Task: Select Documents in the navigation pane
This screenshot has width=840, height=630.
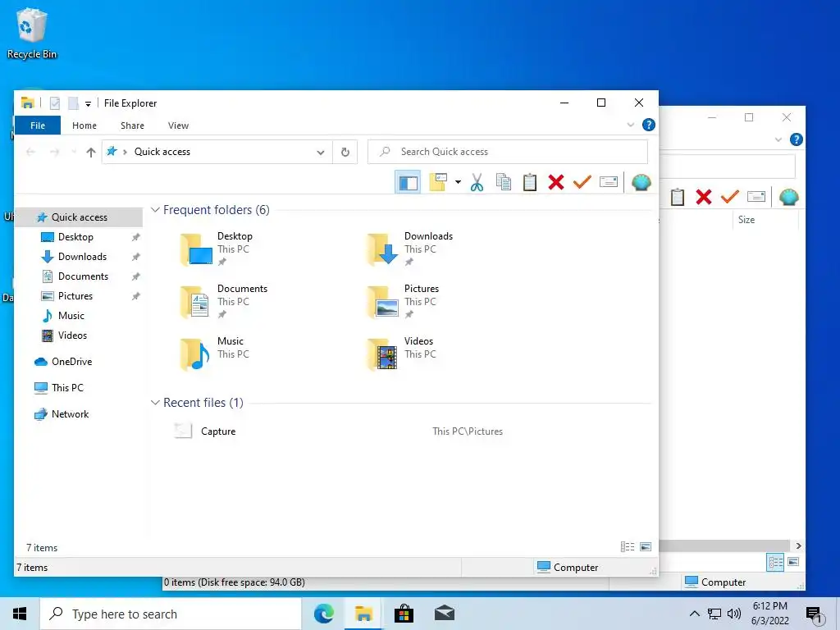Action: [83, 276]
